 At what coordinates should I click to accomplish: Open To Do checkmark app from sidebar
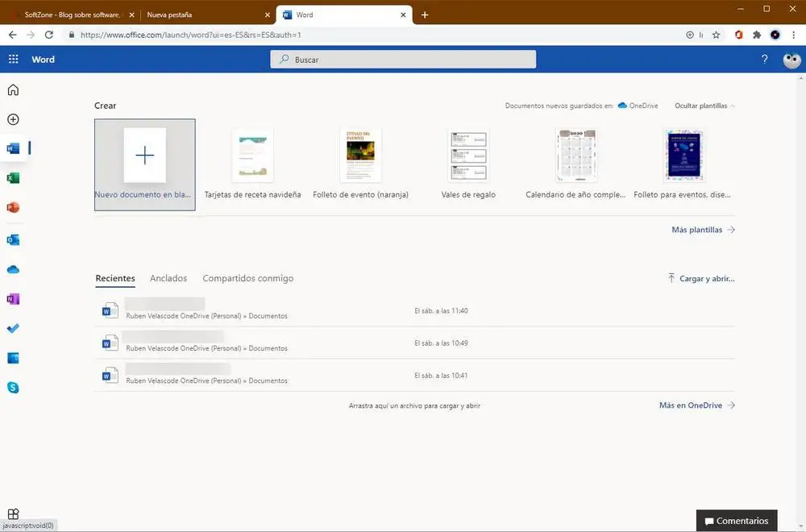coord(14,328)
